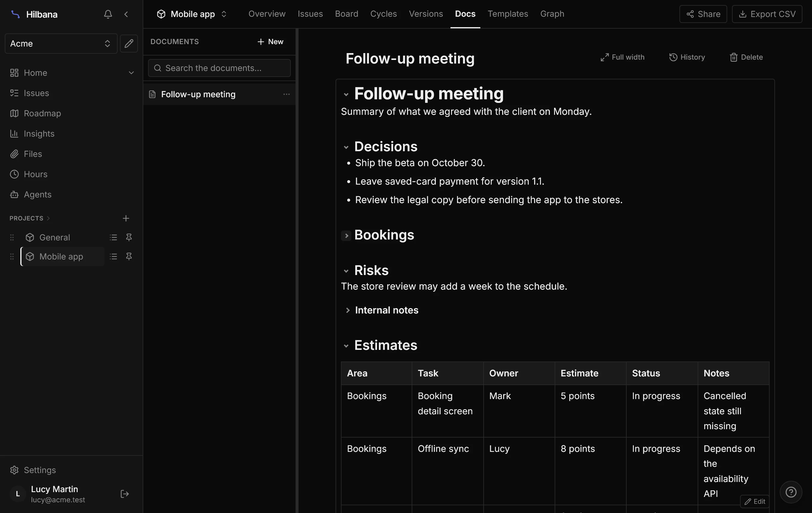Toggle the pin on Mobile app project

(129, 257)
